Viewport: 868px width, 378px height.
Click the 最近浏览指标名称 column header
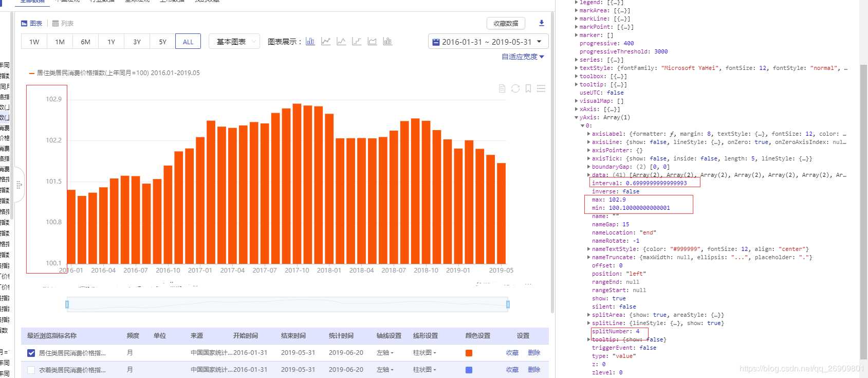[x=52, y=336]
